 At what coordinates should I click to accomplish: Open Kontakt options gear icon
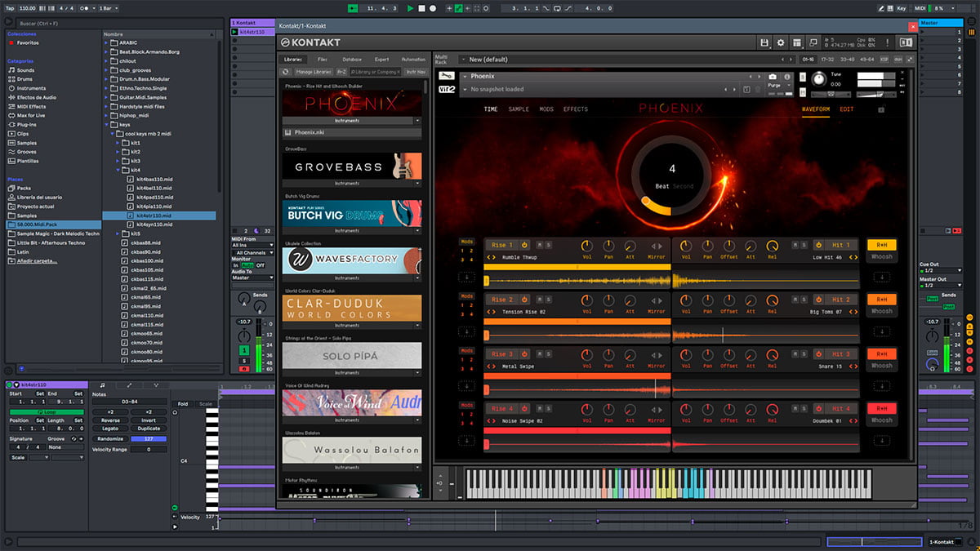(x=781, y=42)
